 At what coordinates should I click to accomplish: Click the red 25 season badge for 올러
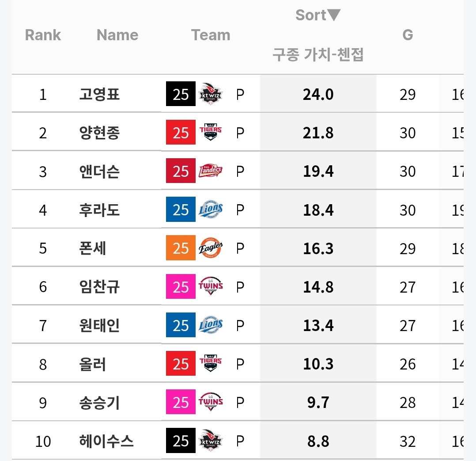tap(181, 364)
